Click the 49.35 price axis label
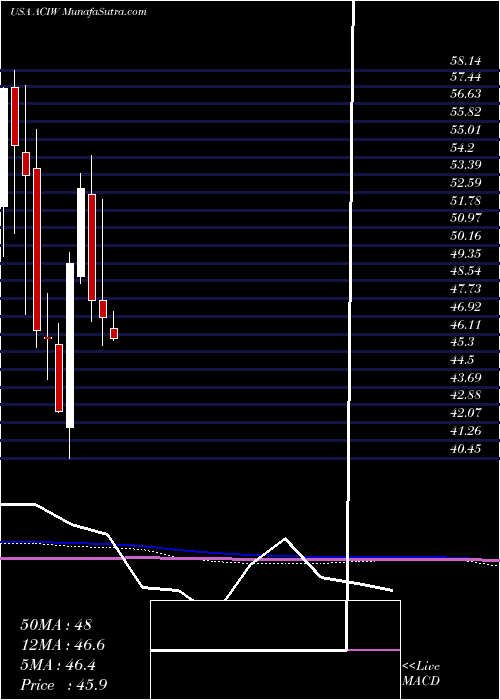The width and height of the screenshot is (500, 700). tap(466, 254)
